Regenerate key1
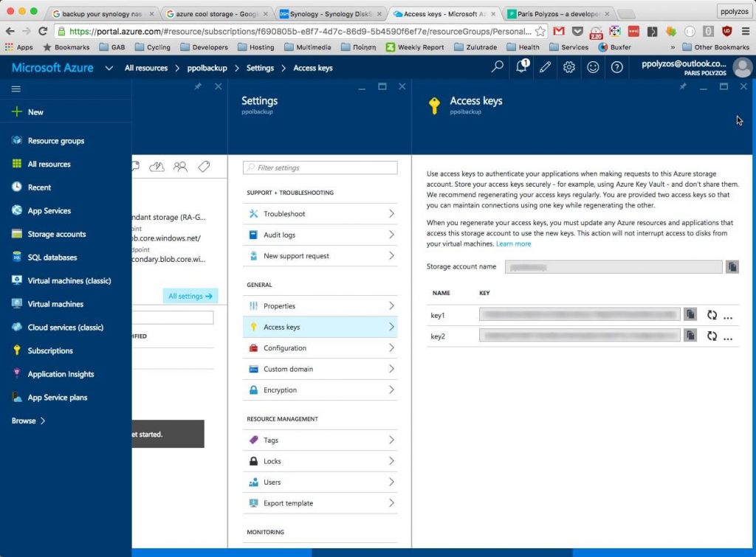This screenshot has width=756, height=557. (x=712, y=315)
